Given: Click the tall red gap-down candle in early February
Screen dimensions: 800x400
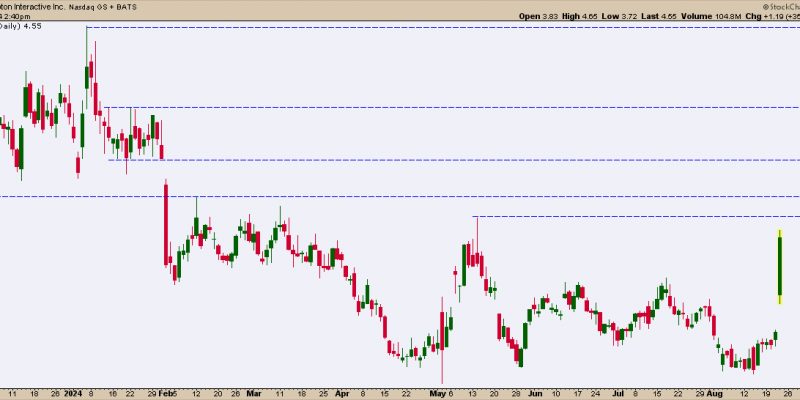Looking at the screenshot, I should 166,222.
